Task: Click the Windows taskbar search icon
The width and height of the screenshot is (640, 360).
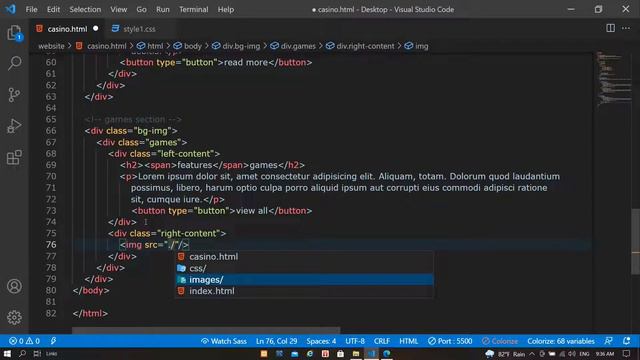Action: (x=22, y=353)
